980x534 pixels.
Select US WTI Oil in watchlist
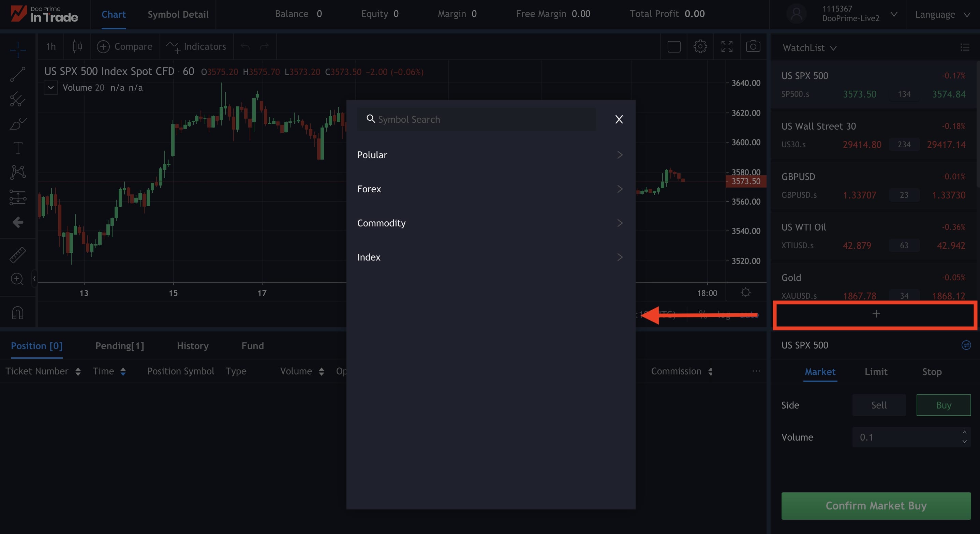pos(873,236)
